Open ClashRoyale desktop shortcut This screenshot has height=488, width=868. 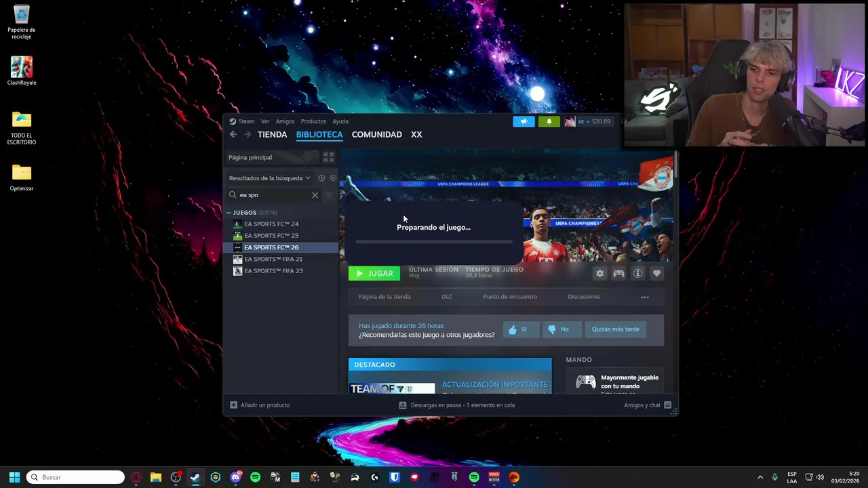(22, 70)
